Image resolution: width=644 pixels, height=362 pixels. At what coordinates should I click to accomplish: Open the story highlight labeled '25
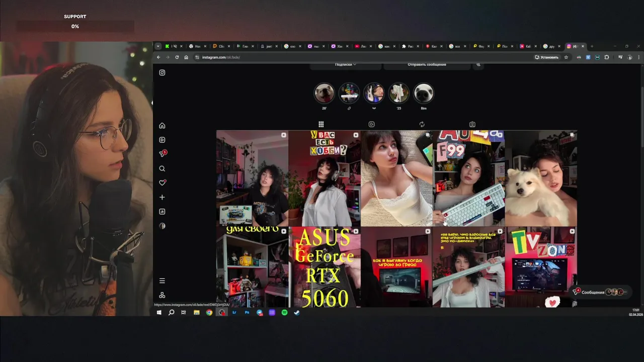coord(398,93)
